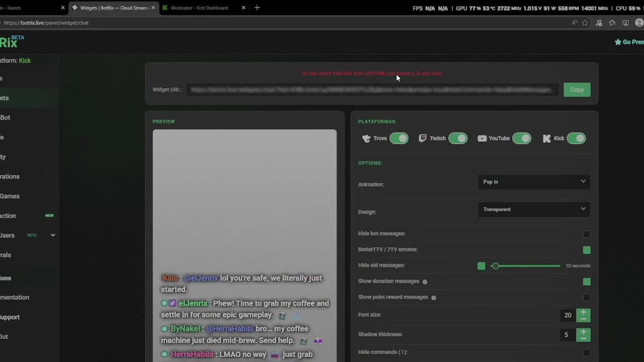Viewport: 644px width, 362px height.
Task: Open the browser Favorites list icon
Action: click(x=612, y=23)
